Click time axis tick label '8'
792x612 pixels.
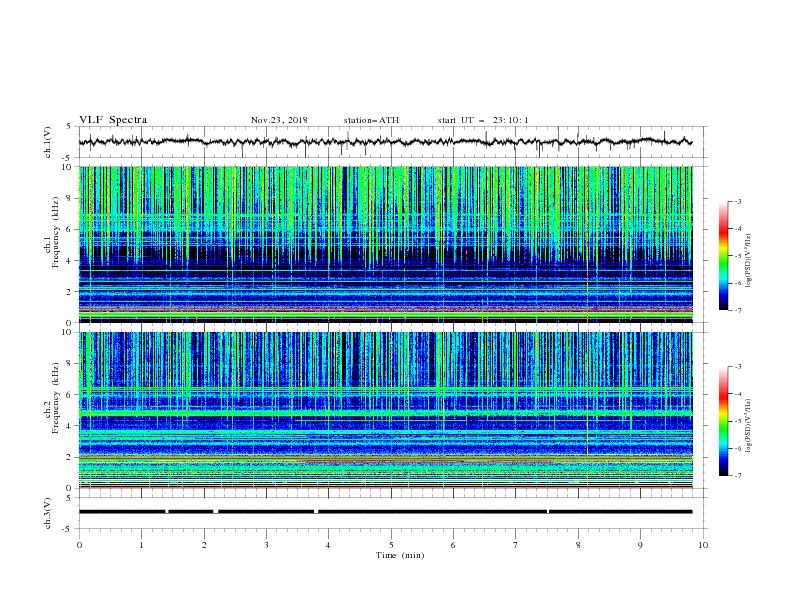pos(578,545)
